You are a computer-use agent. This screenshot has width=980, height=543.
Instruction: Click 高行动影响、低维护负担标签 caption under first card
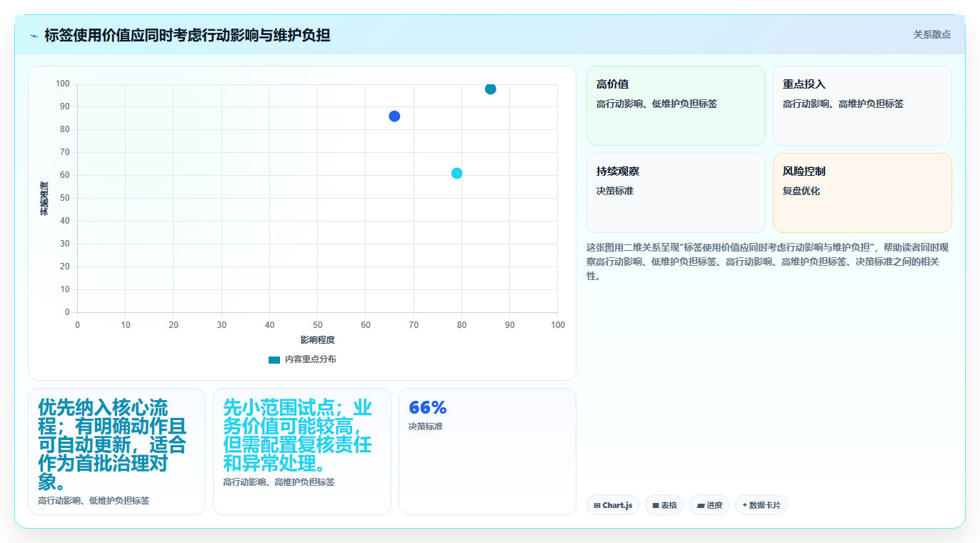coord(94,501)
